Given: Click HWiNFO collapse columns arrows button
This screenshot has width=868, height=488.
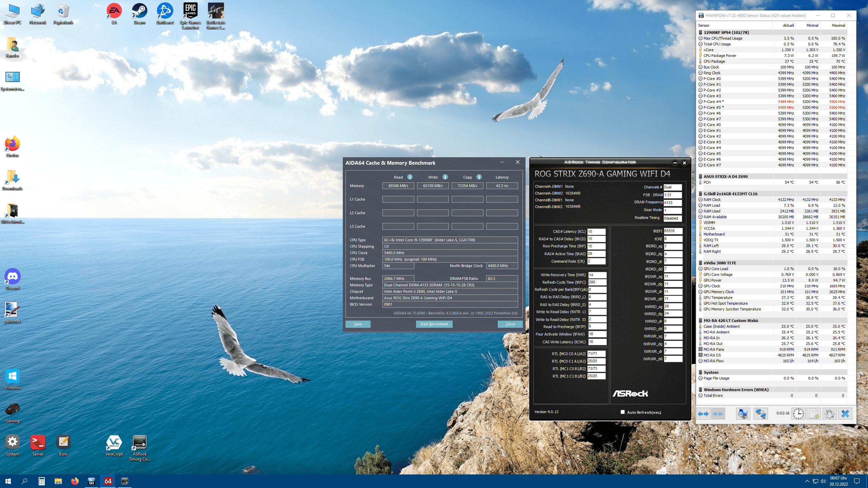Looking at the screenshot, I should (x=718, y=414).
